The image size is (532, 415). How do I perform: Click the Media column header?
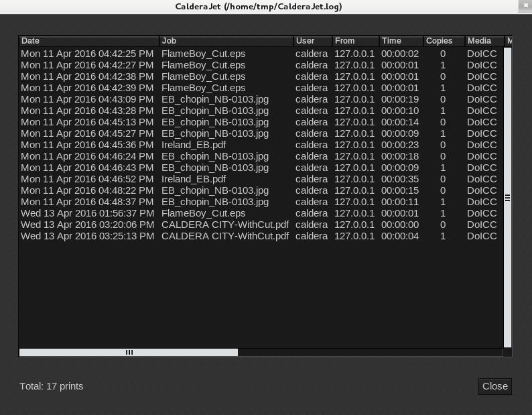(484, 41)
